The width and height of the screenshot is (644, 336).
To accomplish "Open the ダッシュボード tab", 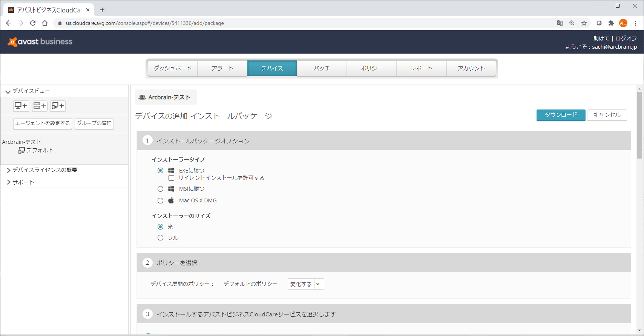I will point(173,68).
